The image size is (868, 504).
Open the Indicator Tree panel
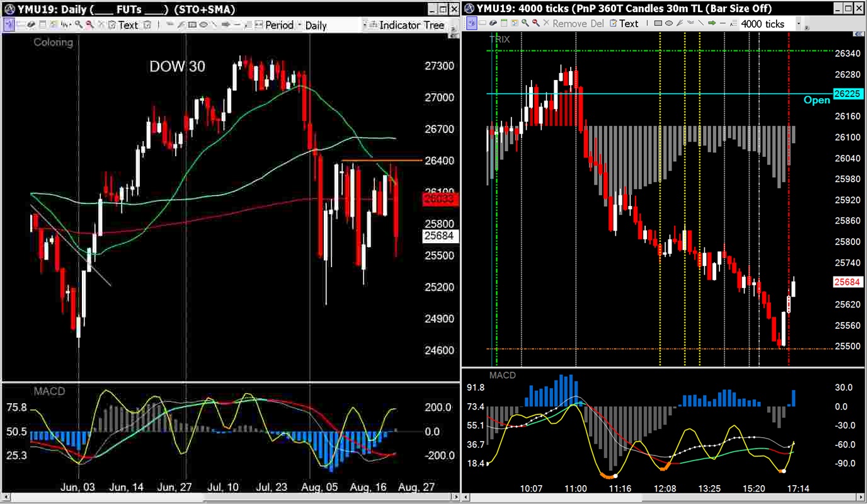(412, 25)
